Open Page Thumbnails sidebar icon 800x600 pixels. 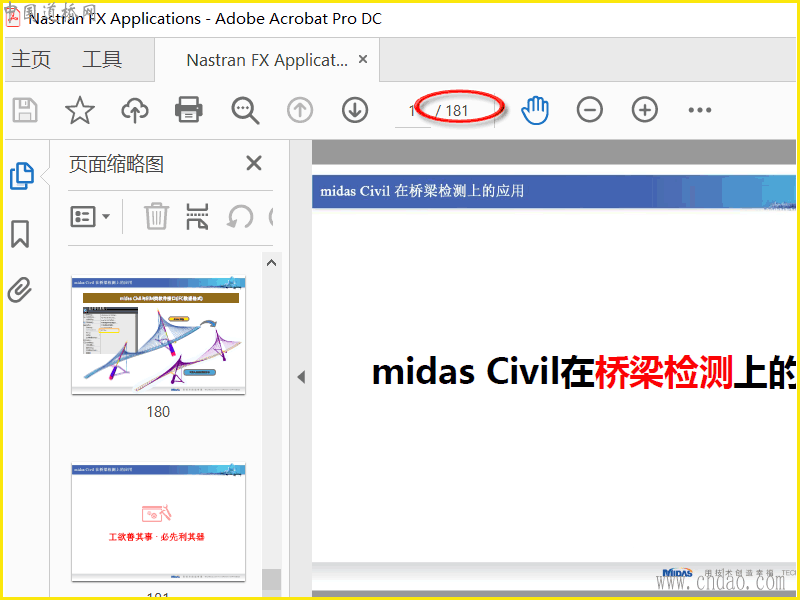click(21, 176)
